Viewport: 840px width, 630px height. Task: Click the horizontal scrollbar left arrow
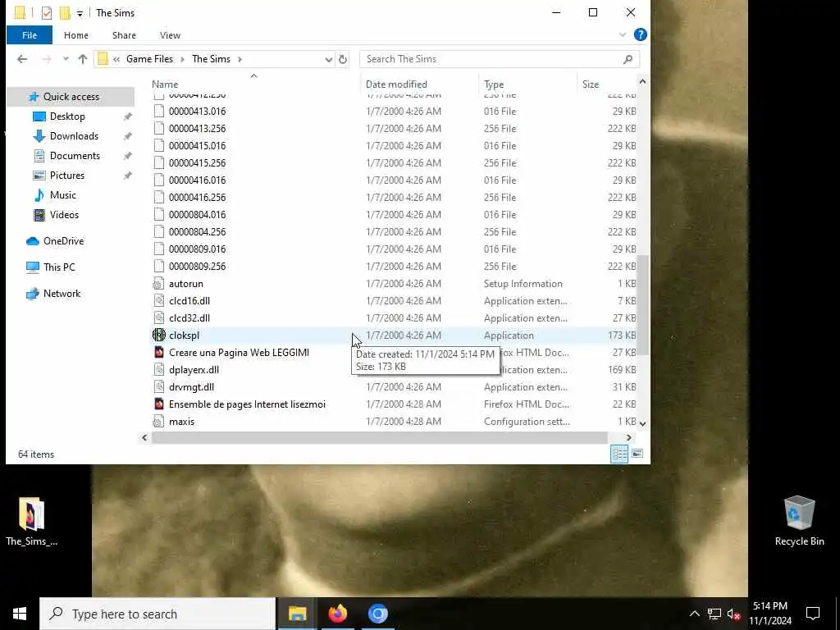point(144,438)
